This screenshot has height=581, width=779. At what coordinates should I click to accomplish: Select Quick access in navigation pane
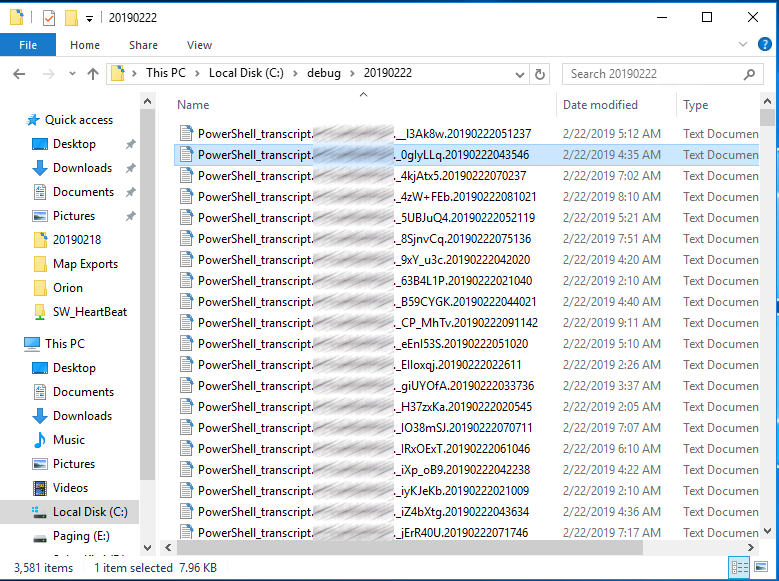pyautogui.click(x=78, y=120)
